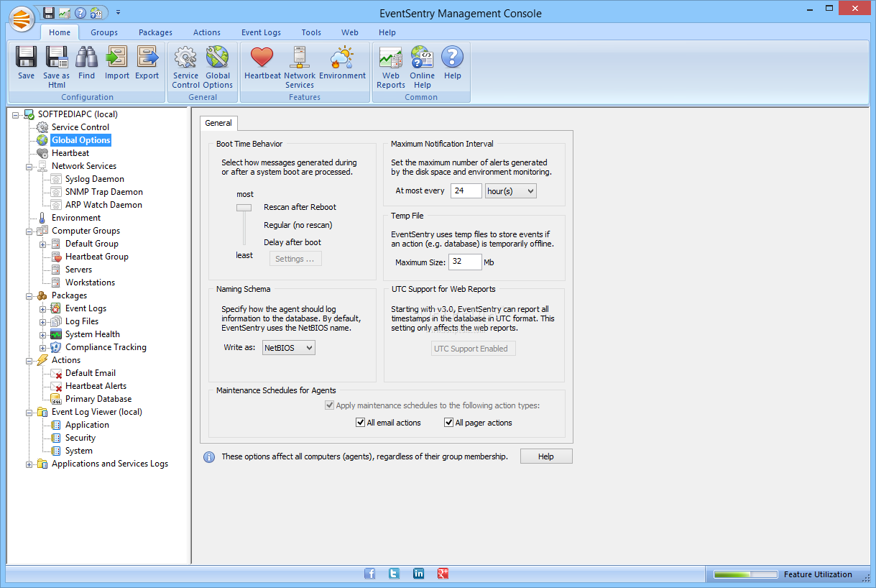The width and height of the screenshot is (876, 588).
Task: Click the boot behavior Settings button
Action: [295, 259]
